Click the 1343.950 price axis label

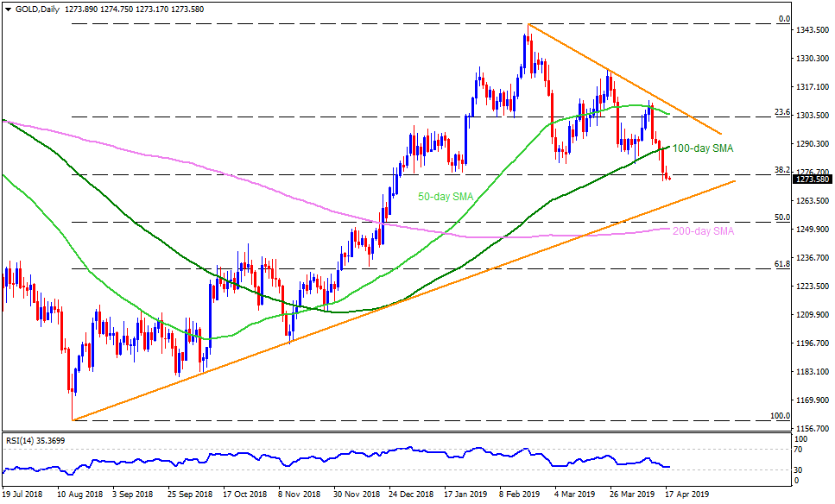(x=813, y=30)
